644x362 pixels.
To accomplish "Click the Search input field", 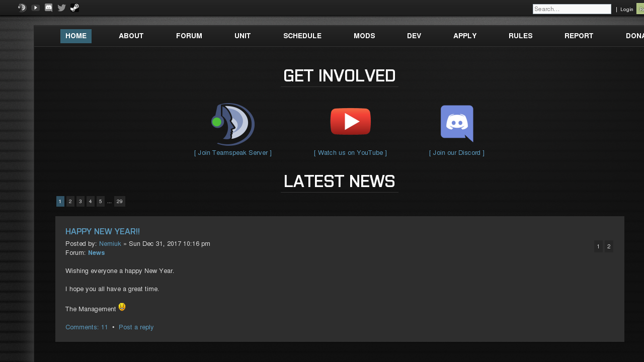I will pyautogui.click(x=572, y=9).
